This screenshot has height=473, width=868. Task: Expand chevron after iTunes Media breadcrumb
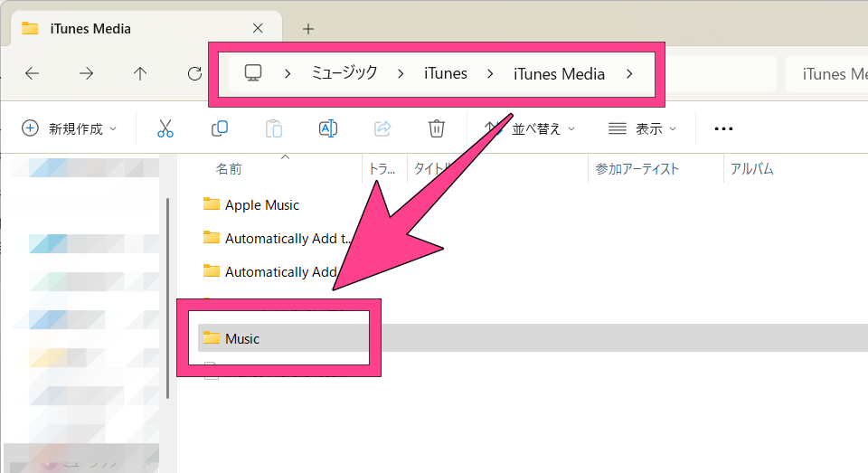pyautogui.click(x=629, y=73)
